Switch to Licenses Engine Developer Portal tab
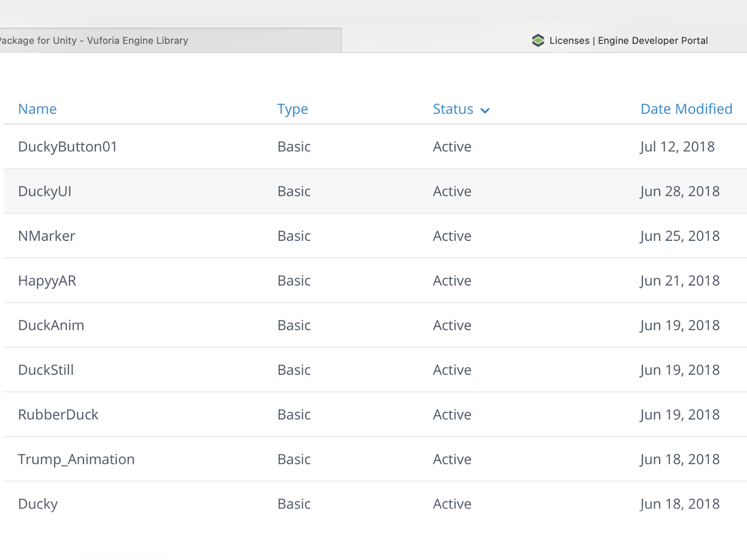Viewport: 747px width, 560px height. point(628,41)
